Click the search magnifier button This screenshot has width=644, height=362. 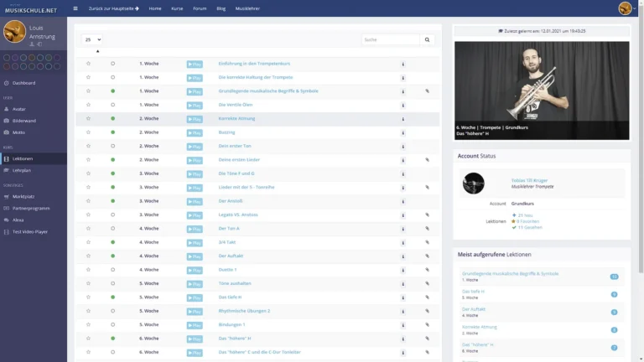(427, 40)
